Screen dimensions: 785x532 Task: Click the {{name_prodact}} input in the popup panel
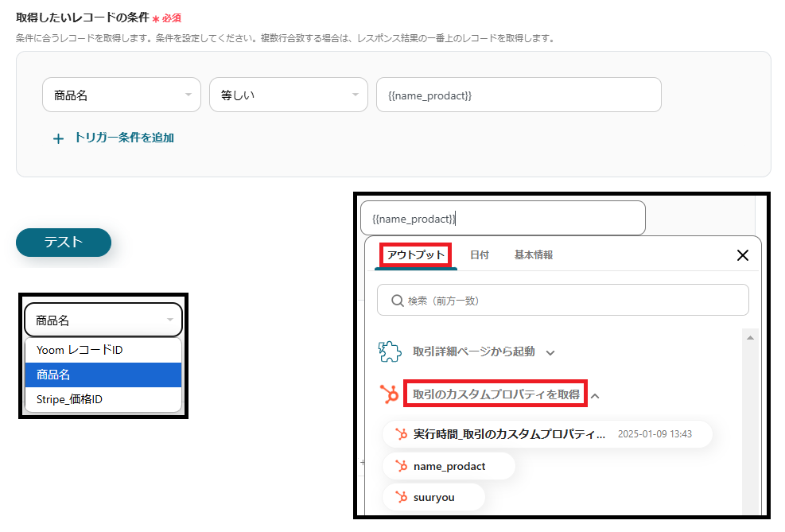coord(503,218)
